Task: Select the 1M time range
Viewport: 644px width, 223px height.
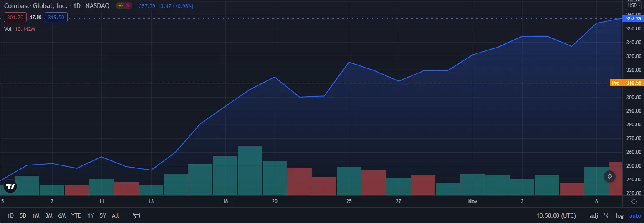Action: click(x=36, y=215)
